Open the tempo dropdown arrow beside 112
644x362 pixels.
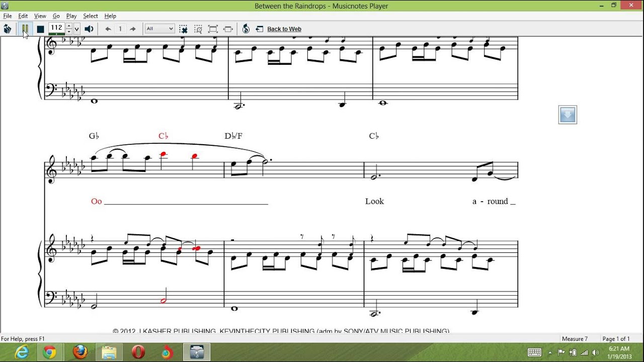[x=76, y=29]
